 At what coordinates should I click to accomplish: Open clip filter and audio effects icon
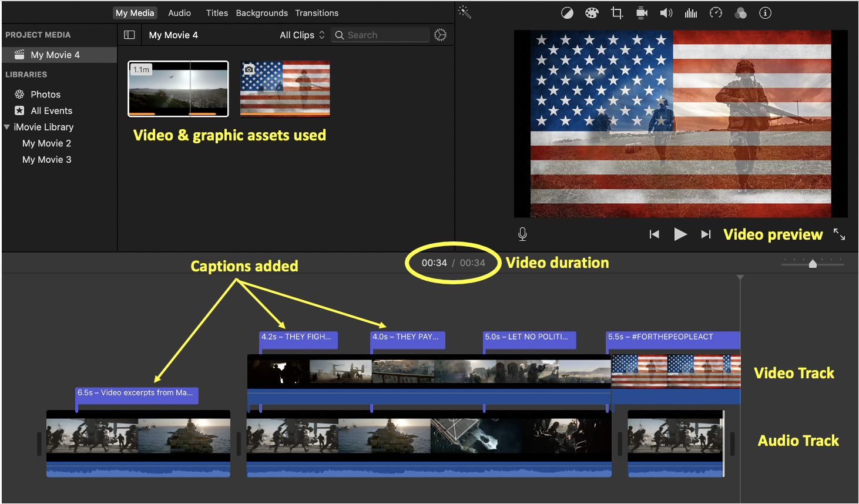click(x=740, y=13)
